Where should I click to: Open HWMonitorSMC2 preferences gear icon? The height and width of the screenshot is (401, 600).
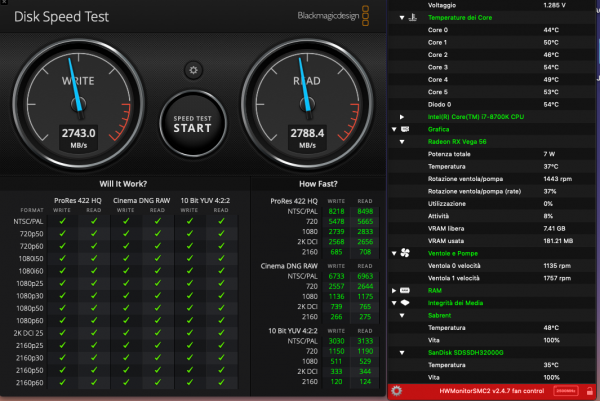tap(397, 391)
